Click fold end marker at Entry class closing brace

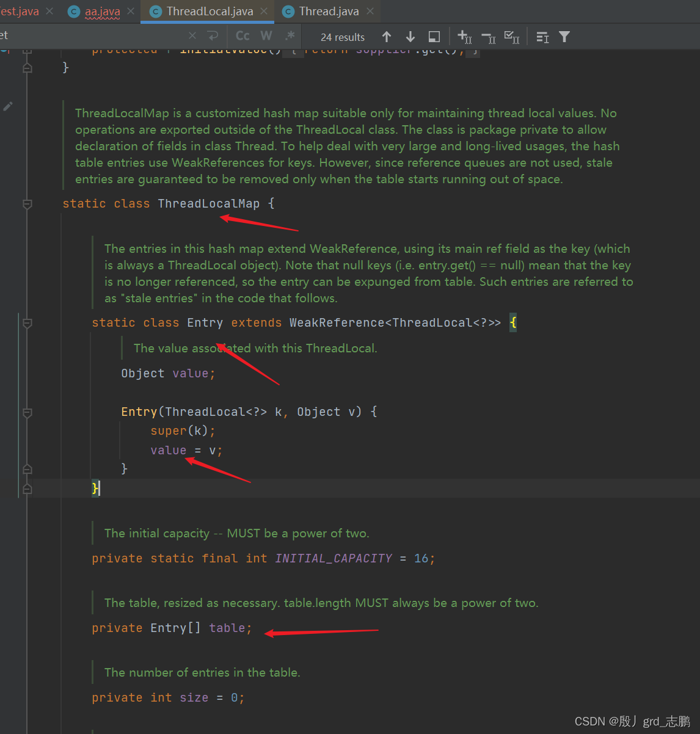[27, 489]
